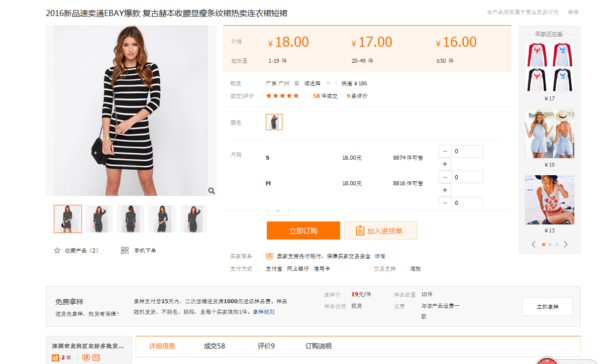Expand the size list chevron
This screenshot has height=364, width=614.
coord(278,211)
